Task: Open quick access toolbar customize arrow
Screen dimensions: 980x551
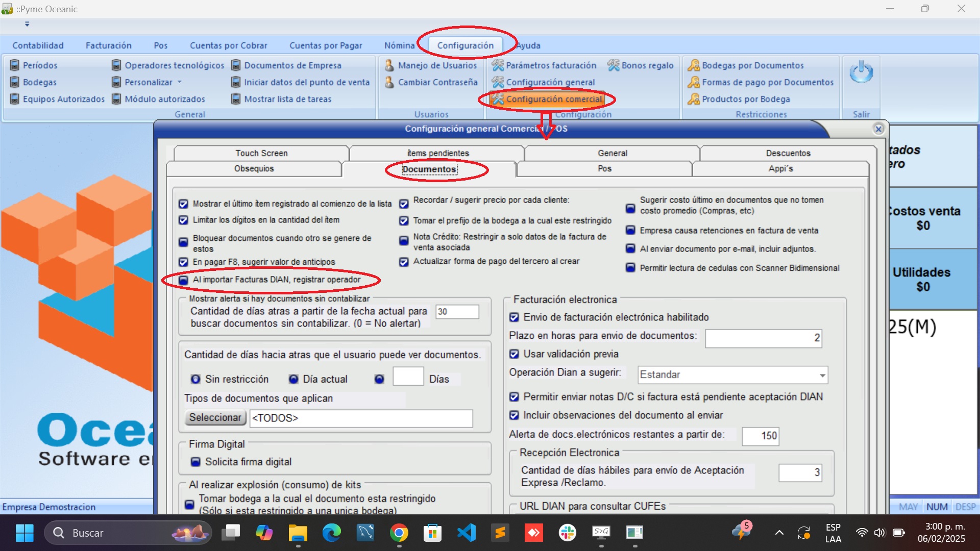Action: (x=27, y=24)
